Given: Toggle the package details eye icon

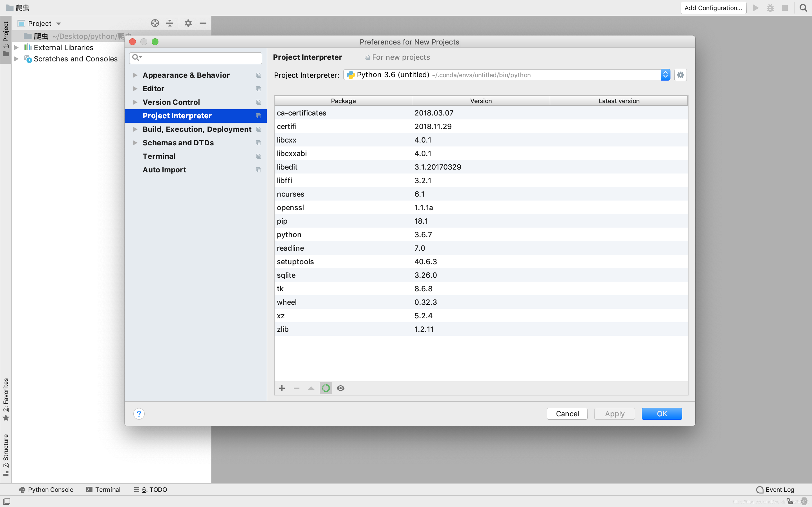Looking at the screenshot, I should coord(341,388).
